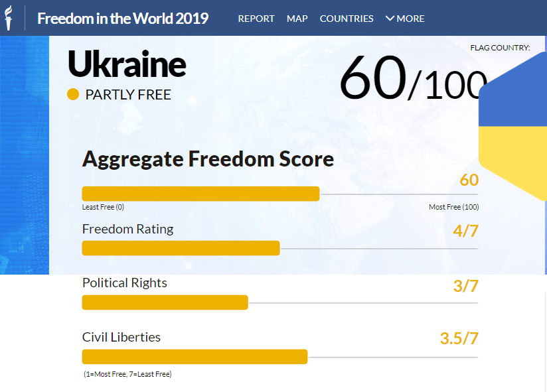The height and width of the screenshot is (392, 547).
Task: Select the Freedom Rating label
Action: click(127, 229)
